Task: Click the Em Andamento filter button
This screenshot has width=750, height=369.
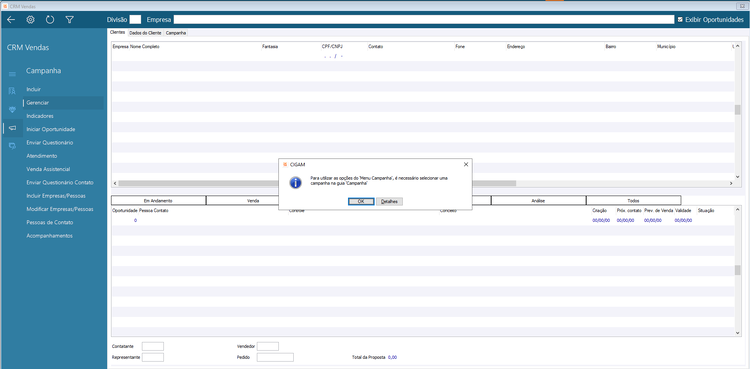Action: point(158,201)
